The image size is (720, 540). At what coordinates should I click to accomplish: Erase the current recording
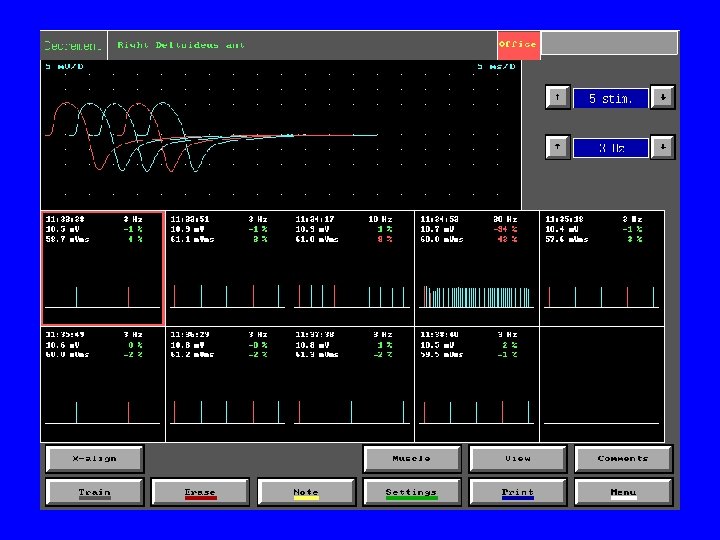coord(200,492)
